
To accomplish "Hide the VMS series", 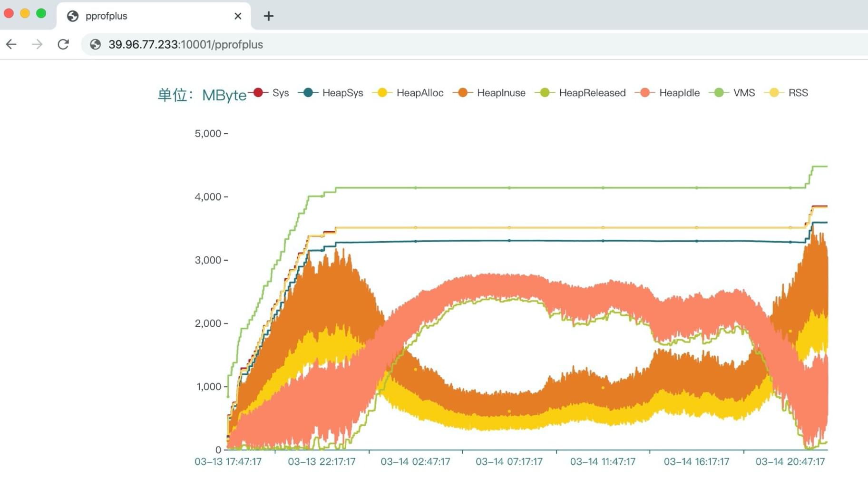I will pos(732,93).
